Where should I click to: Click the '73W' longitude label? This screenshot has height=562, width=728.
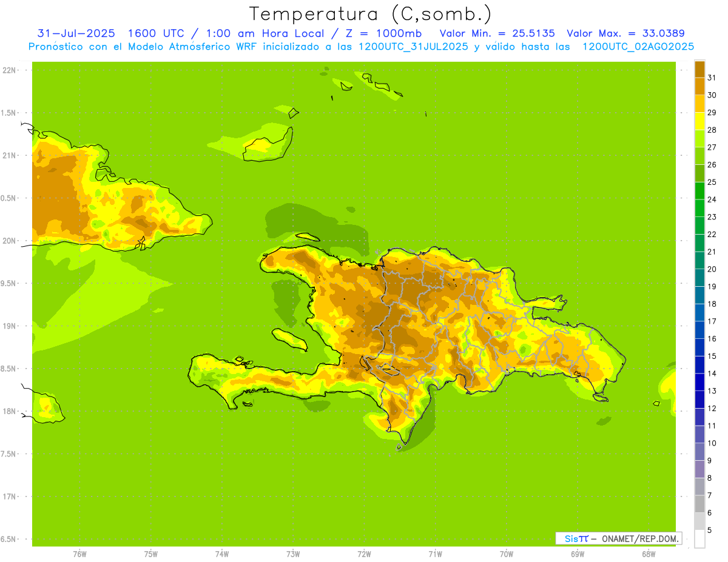(x=293, y=554)
